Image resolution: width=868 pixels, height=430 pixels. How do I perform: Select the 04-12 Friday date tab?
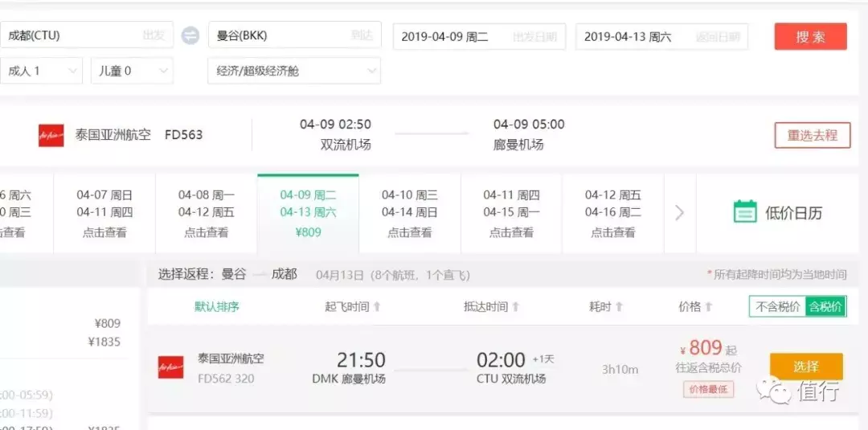tap(612, 213)
